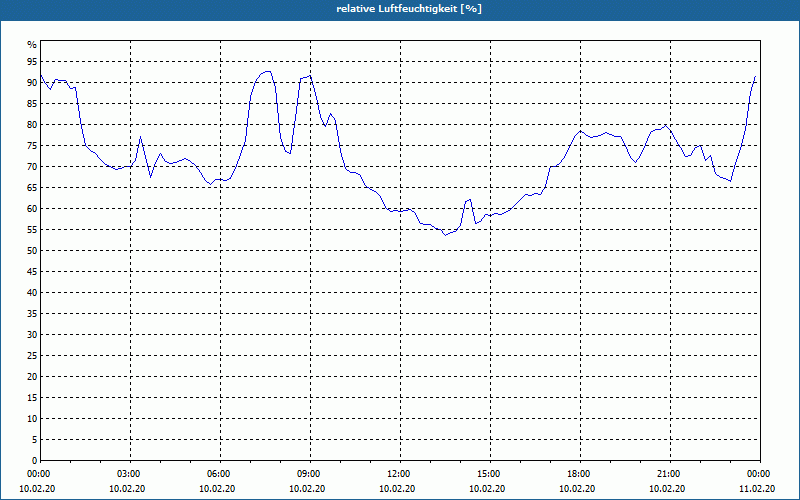Pick the y-axis value '15'
800x500 pixels.
32,397
